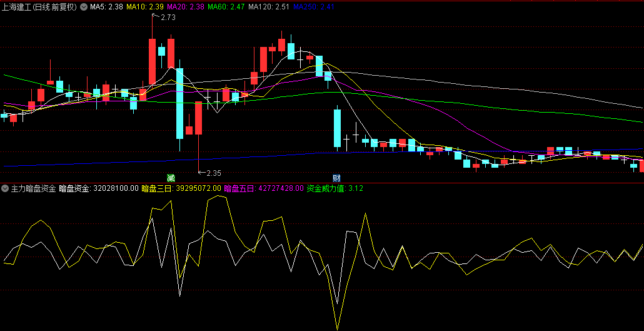The width and height of the screenshot is (644, 331).
Task: Click the 暗盘三日: 39295072.00 value
Action: coord(181,189)
